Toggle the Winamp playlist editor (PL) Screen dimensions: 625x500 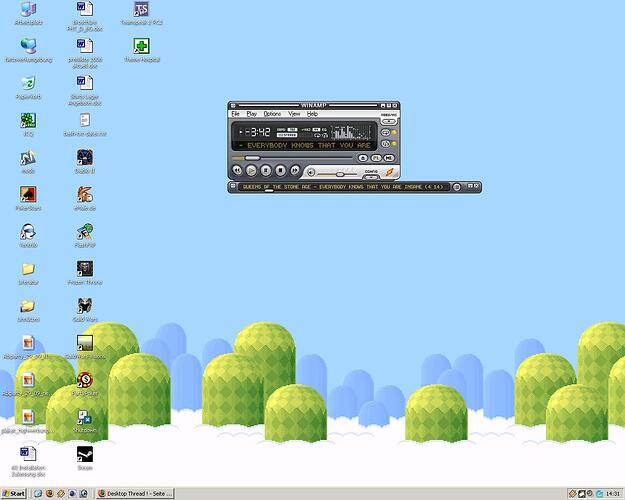click(376, 158)
